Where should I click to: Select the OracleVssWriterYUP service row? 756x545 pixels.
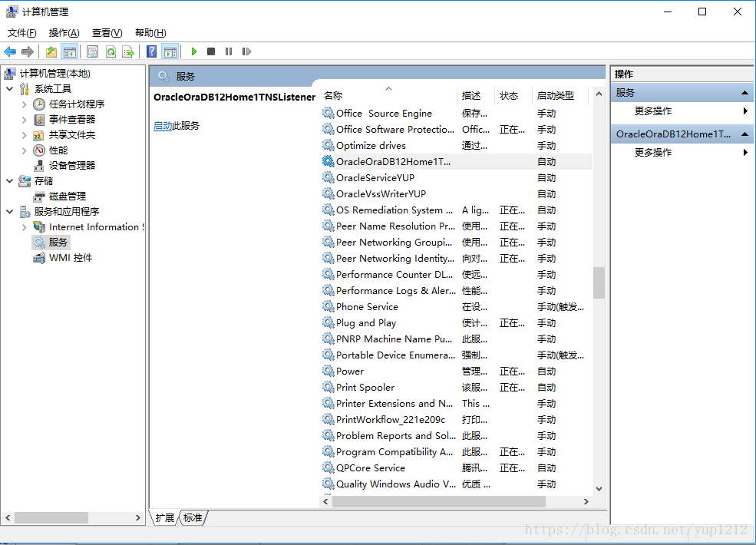click(456, 194)
